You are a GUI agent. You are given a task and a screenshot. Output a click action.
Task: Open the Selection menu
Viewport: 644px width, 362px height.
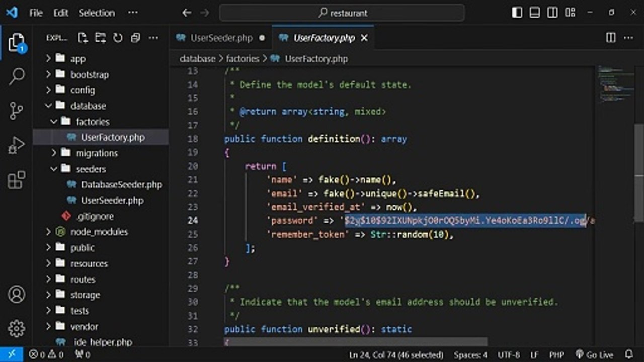tap(97, 13)
